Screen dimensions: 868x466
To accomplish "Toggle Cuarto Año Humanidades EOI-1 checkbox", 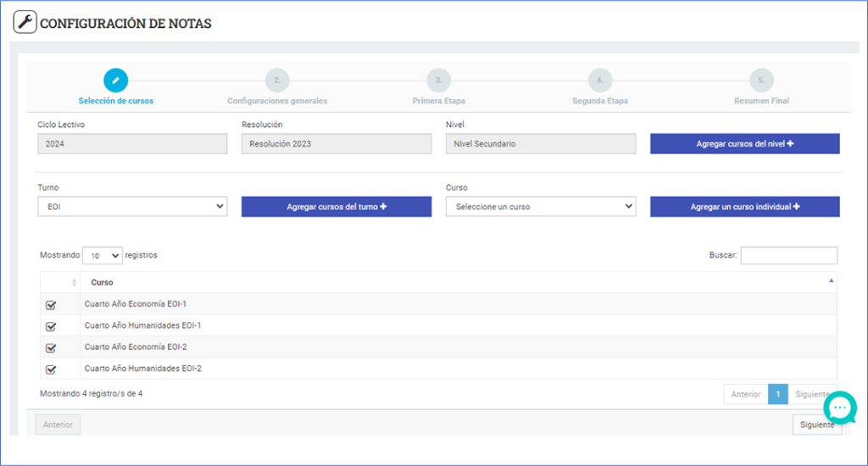I will coord(51,326).
